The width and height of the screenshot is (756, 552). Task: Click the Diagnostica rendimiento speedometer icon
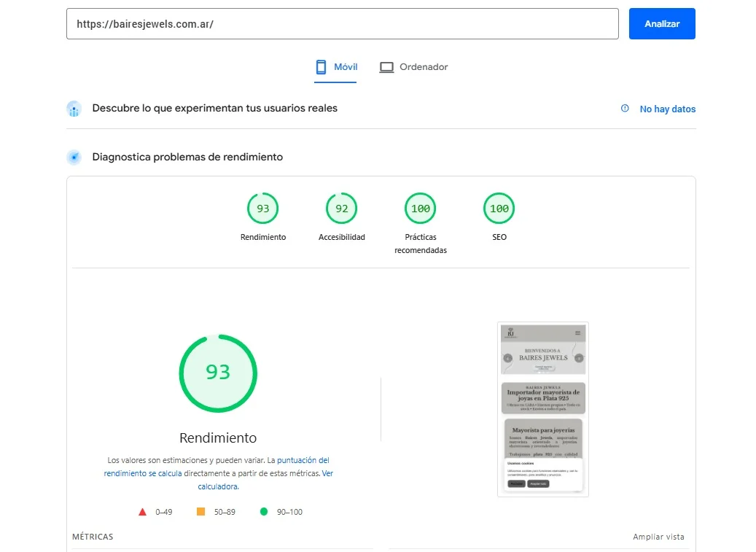pos(74,156)
